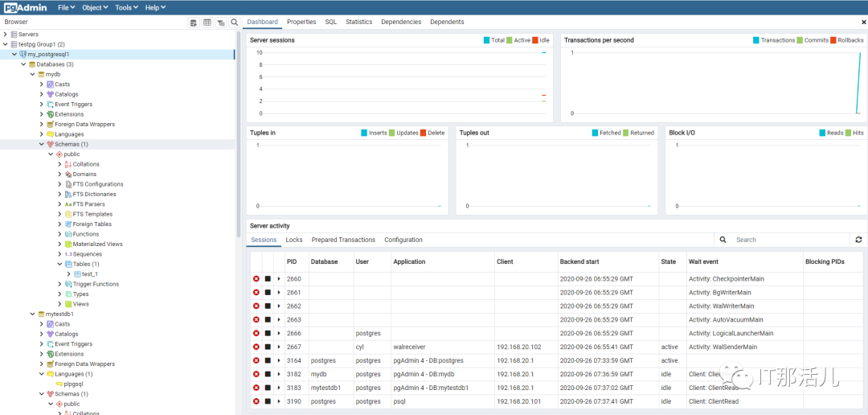This screenshot has width=868, height=415.
Task: Click the refresh icon in Server activity
Action: [858, 240]
